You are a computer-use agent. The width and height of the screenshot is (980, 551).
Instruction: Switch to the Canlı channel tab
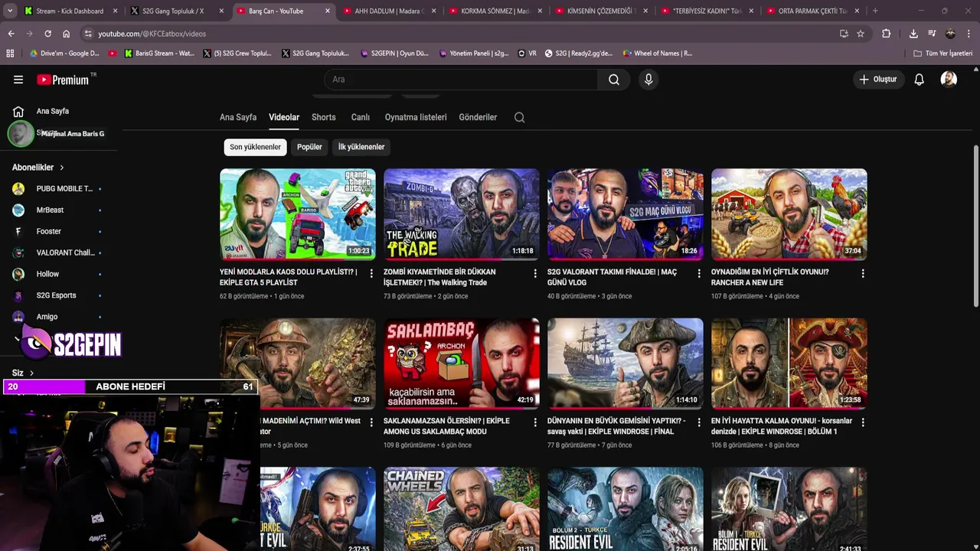[361, 117]
